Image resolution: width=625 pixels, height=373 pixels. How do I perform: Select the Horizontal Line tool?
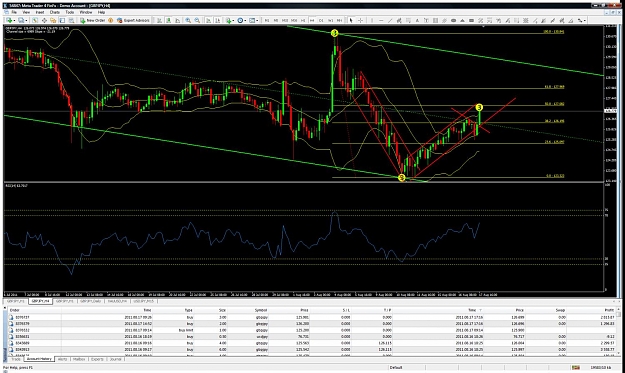pyautogui.click(x=381, y=20)
